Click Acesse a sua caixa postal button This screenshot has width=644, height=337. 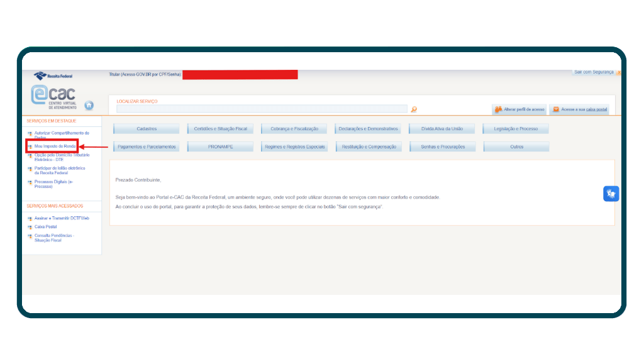pos(579,109)
